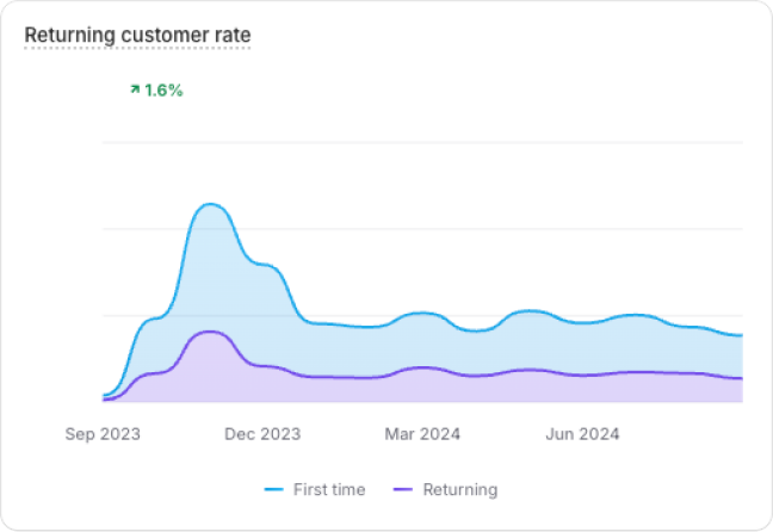Image resolution: width=773 pixels, height=532 pixels.
Task: Click the right end of the blue line
Action: pyautogui.click(x=741, y=335)
